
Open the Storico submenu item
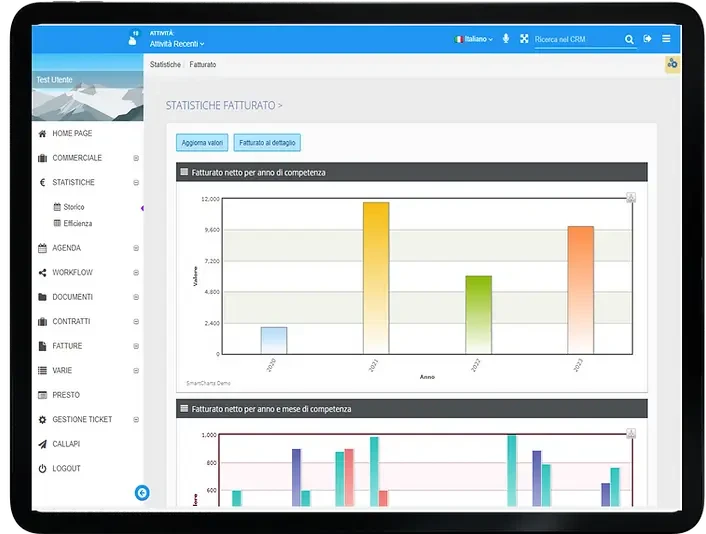74,207
